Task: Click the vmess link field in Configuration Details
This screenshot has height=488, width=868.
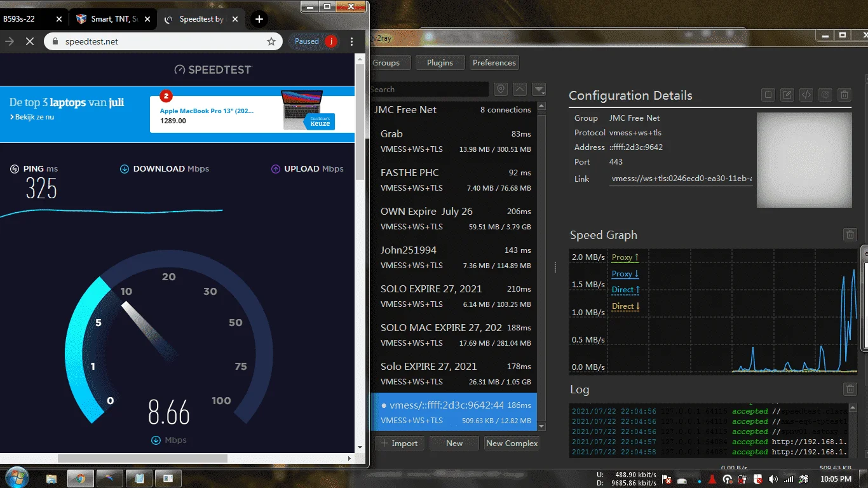Action: point(681,179)
